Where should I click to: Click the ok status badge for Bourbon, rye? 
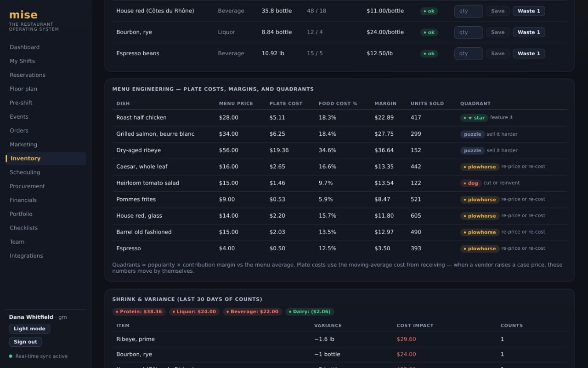[x=429, y=33]
